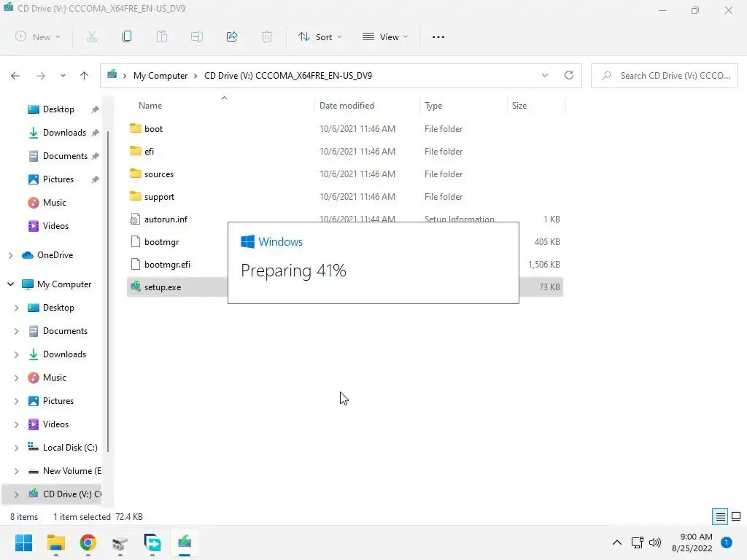Go up one folder level arrow
This screenshot has width=747, height=560.
[85, 76]
